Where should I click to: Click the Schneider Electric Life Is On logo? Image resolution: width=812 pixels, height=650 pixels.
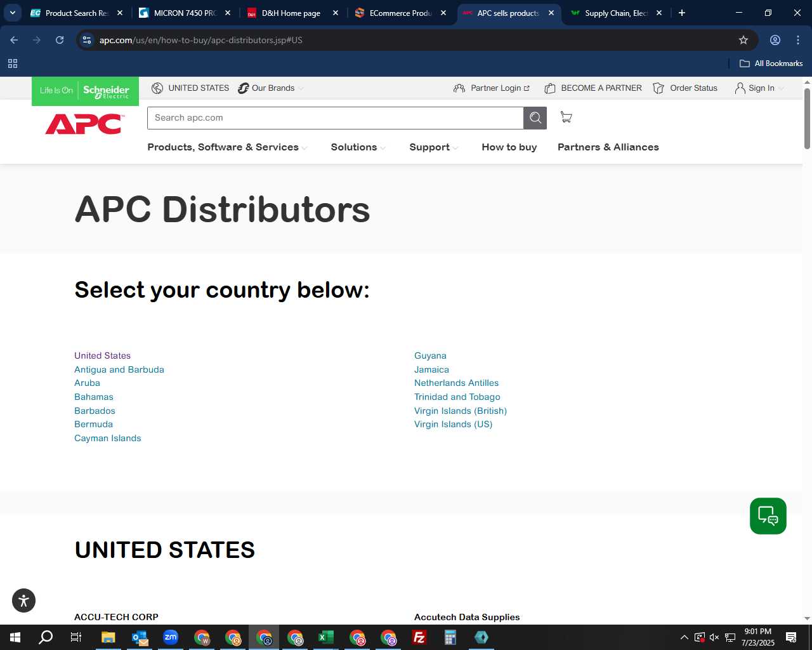click(x=85, y=91)
